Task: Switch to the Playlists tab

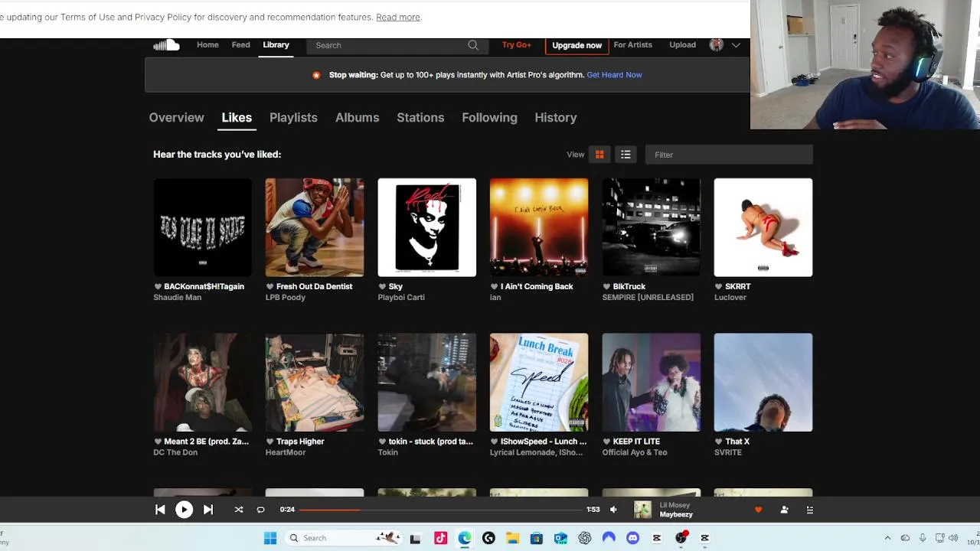Action: click(293, 118)
